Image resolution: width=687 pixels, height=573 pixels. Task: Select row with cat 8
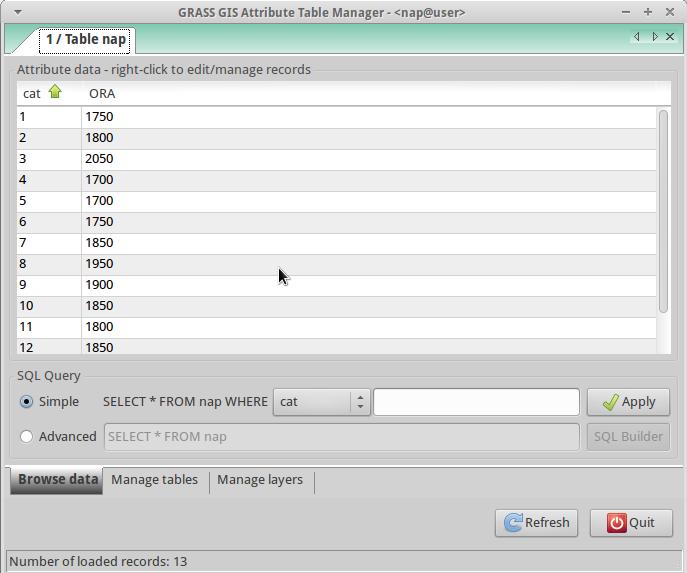pyautogui.click(x=336, y=264)
